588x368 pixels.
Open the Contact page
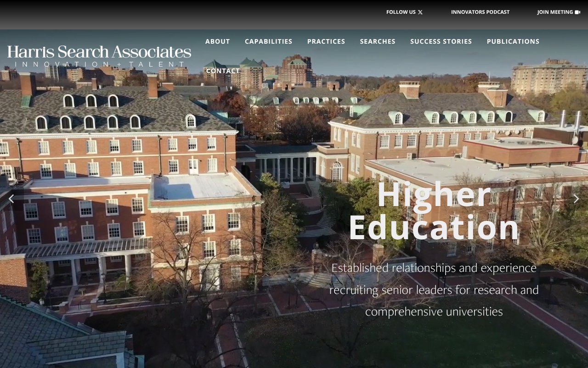pos(223,71)
